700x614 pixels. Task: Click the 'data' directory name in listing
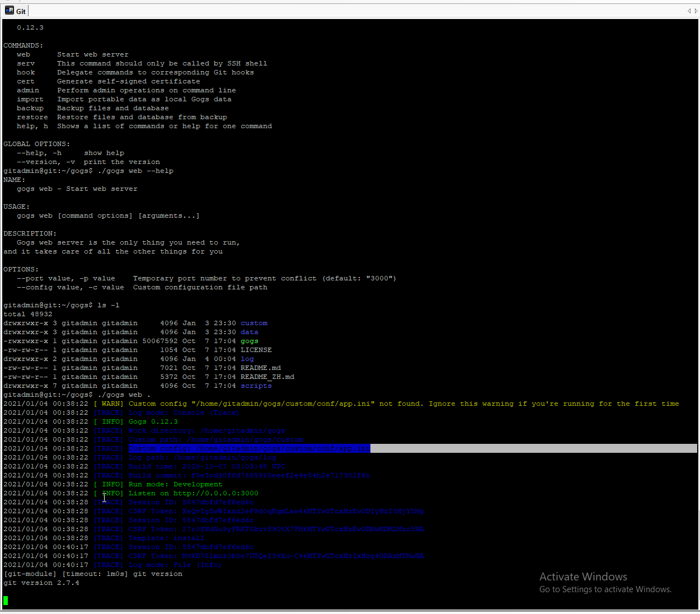(x=250, y=332)
